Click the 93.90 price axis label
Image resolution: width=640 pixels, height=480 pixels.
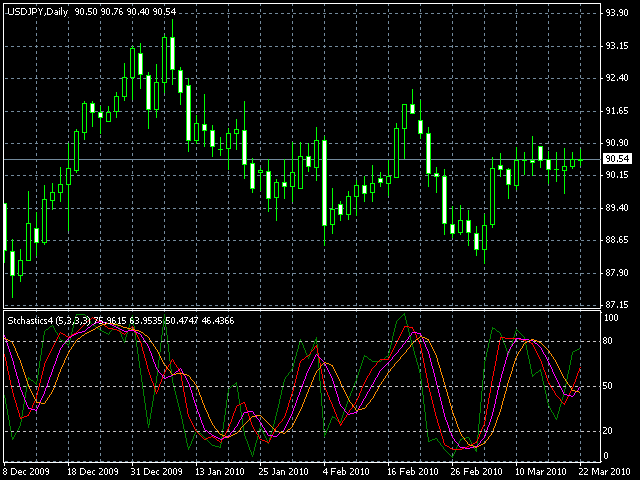pyautogui.click(x=617, y=13)
